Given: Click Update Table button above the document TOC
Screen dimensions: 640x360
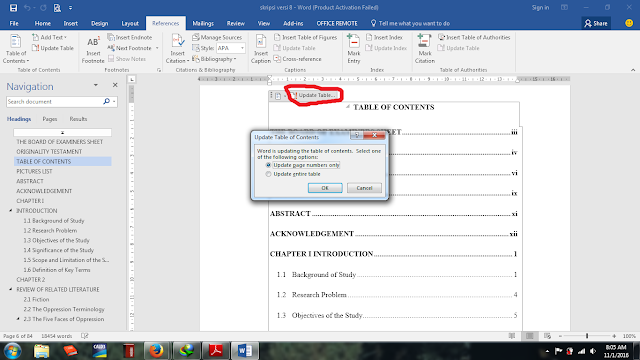Looking at the screenshot, I should pyautogui.click(x=313, y=96).
